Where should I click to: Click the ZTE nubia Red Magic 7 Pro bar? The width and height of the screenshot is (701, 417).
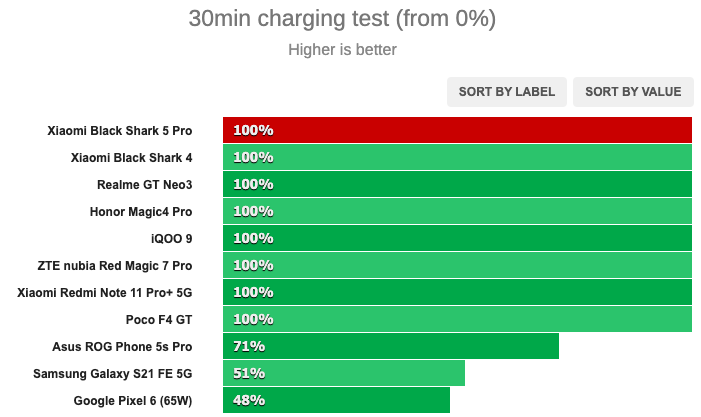tap(457, 265)
